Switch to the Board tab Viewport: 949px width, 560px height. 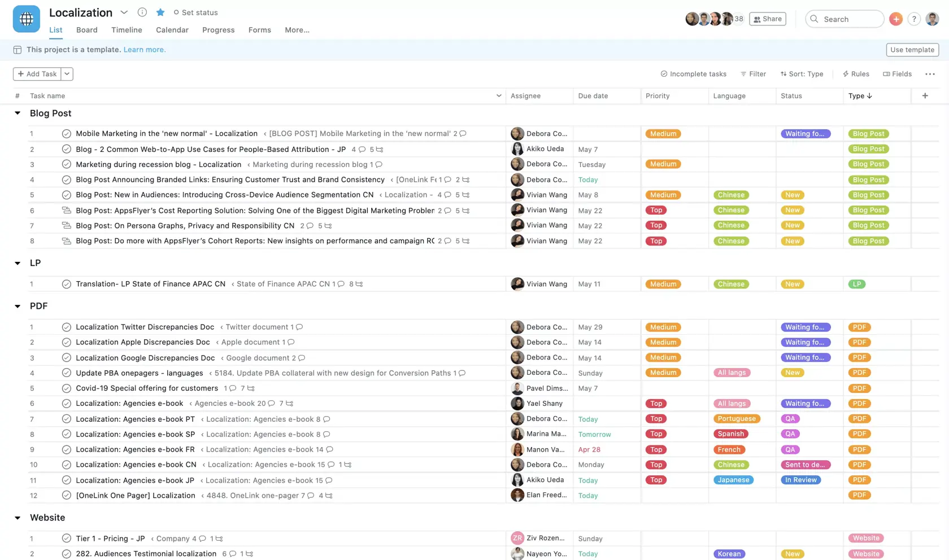87,30
